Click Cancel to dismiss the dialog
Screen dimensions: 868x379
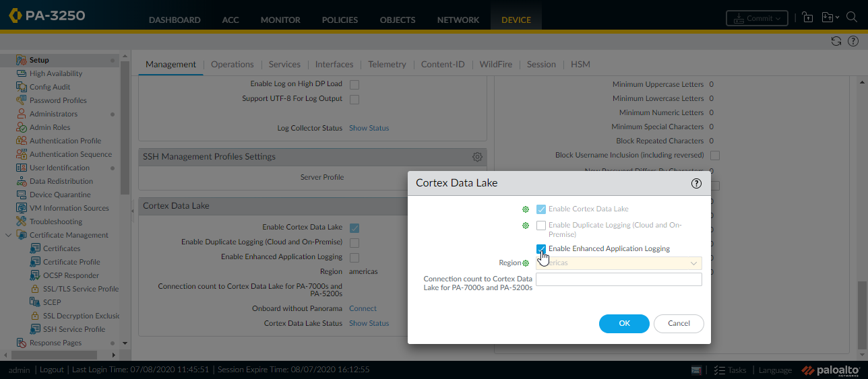coord(679,323)
